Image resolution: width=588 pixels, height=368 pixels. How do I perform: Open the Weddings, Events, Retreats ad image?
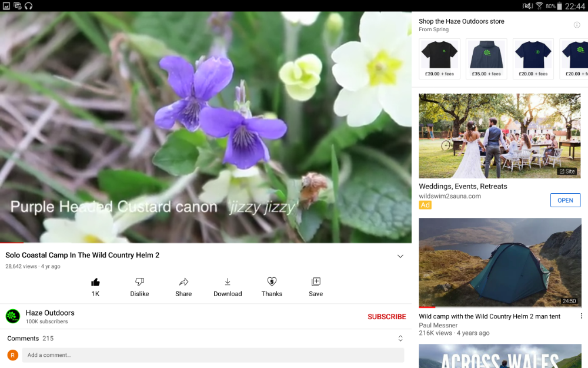pyautogui.click(x=499, y=136)
